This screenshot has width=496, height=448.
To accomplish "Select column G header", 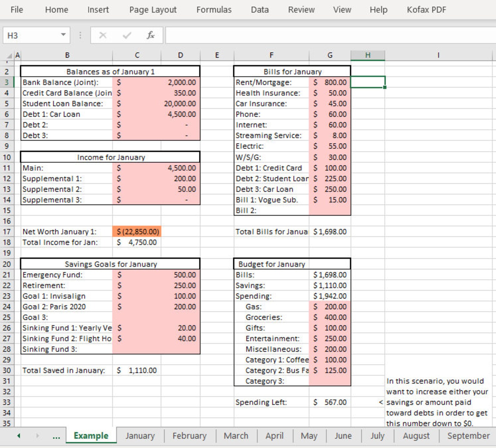I will pyautogui.click(x=330, y=55).
